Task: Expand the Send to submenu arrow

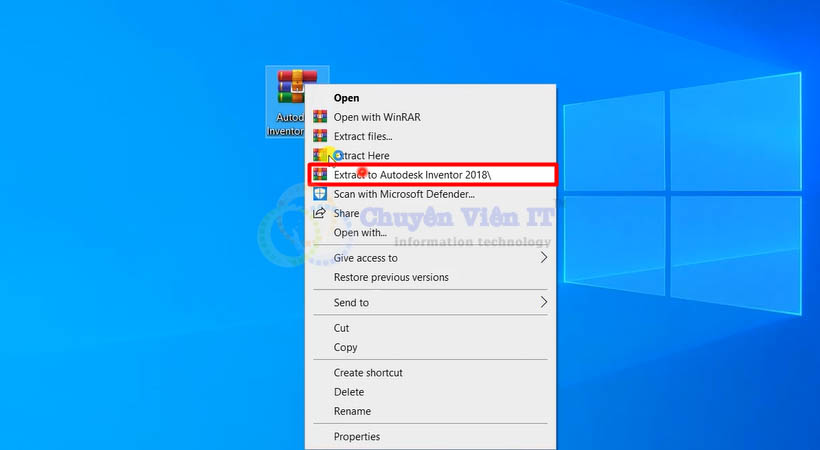Action: point(544,302)
